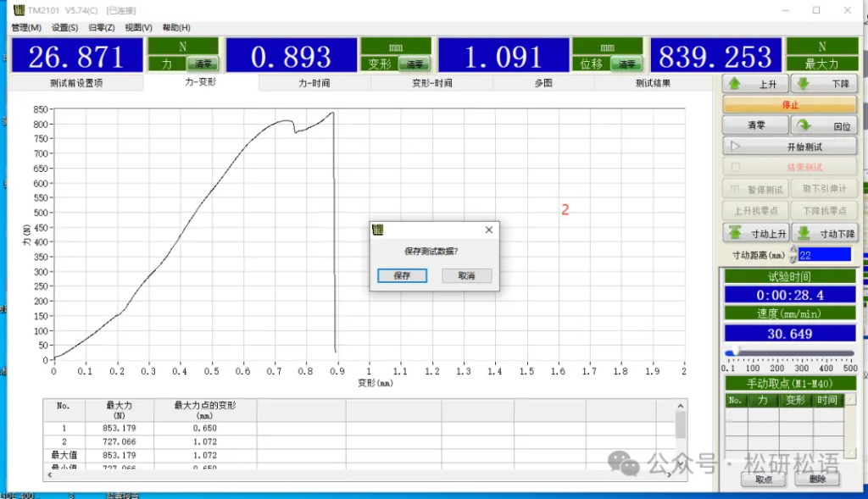The width and height of the screenshot is (868, 499).
Task: Click the force reading 26.871 display
Action: click(x=77, y=56)
